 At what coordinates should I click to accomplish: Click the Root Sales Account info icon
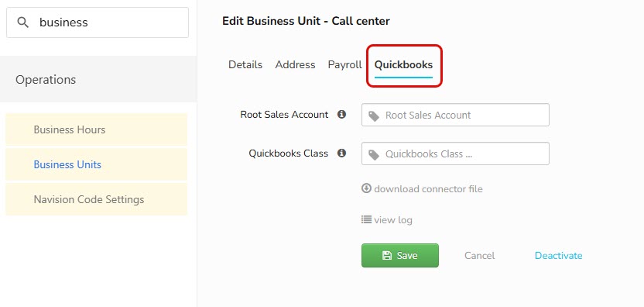pyautogui.click(x=341, y=115)
